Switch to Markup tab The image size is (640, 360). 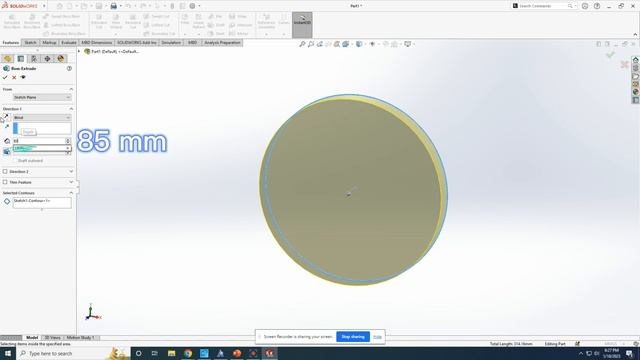tap(49, 43)
